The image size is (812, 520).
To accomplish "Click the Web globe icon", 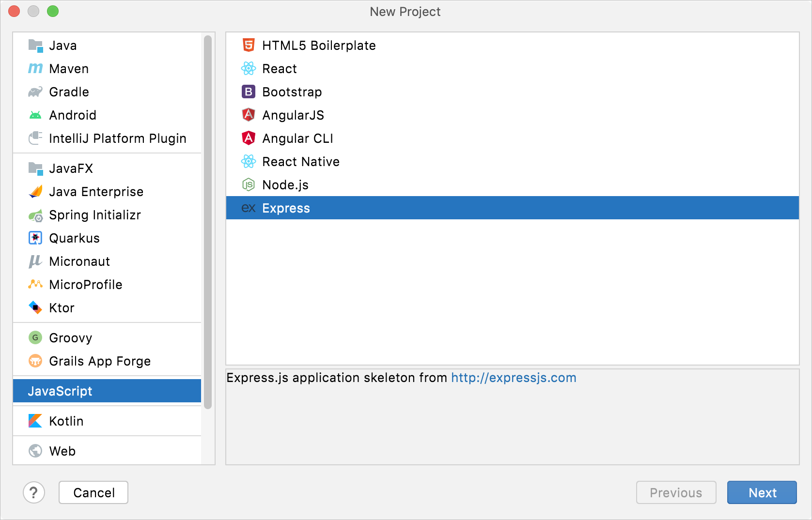I will [x=35, y=451].
